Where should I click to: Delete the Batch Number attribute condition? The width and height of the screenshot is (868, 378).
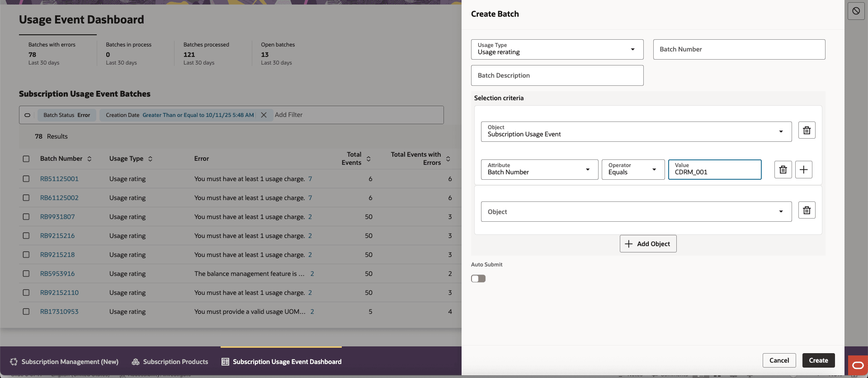783,169
